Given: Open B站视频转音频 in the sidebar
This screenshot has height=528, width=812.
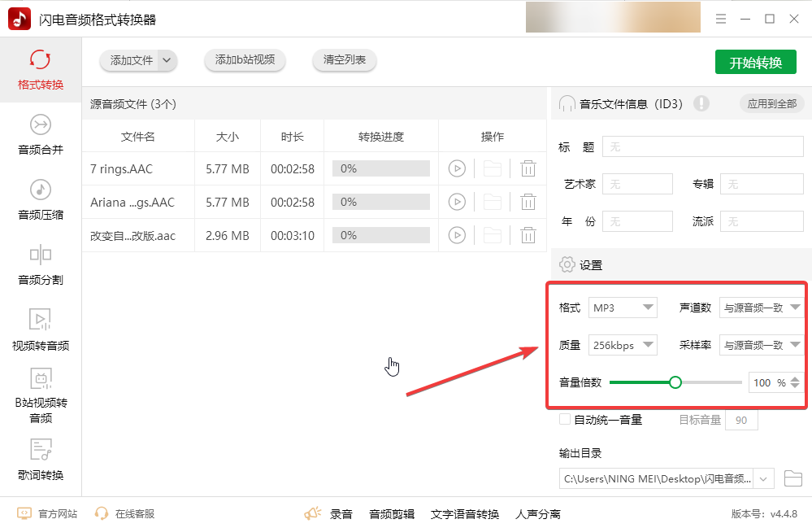Looking at the screenshot, I should (x=41, y=396).
